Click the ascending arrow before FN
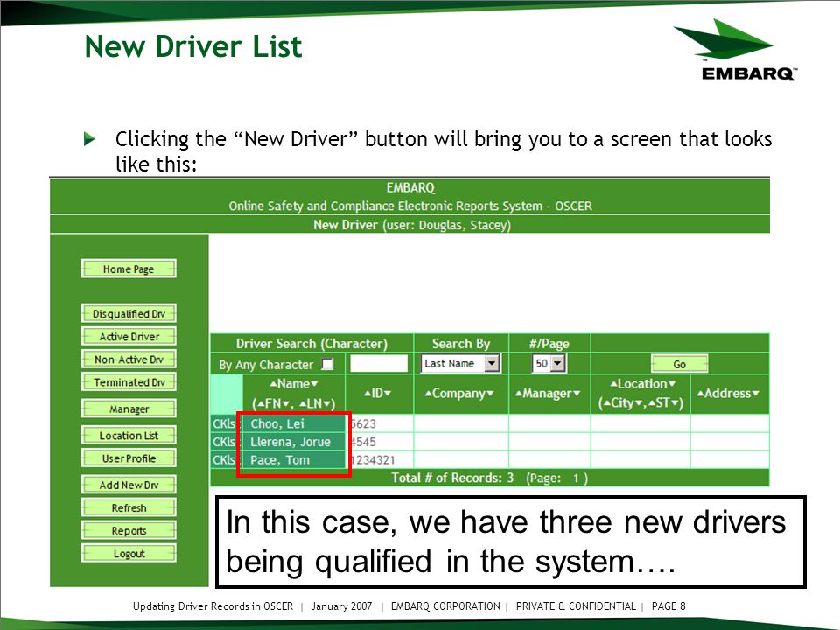The height and width of the screenshot is (630, 840). click(x=261, y=404)
